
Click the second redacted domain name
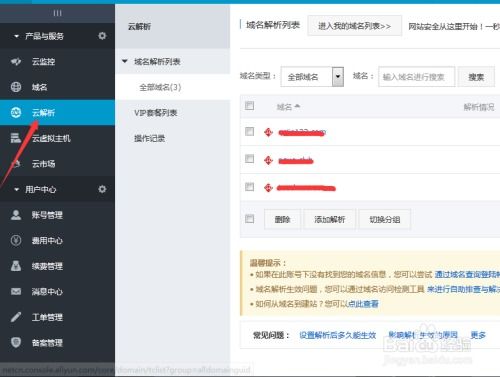pyautogui.click(x=296, y=161)
